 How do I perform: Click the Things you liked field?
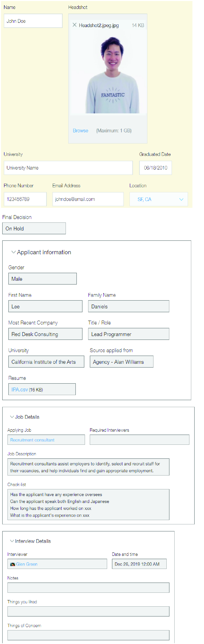(88, 611)
